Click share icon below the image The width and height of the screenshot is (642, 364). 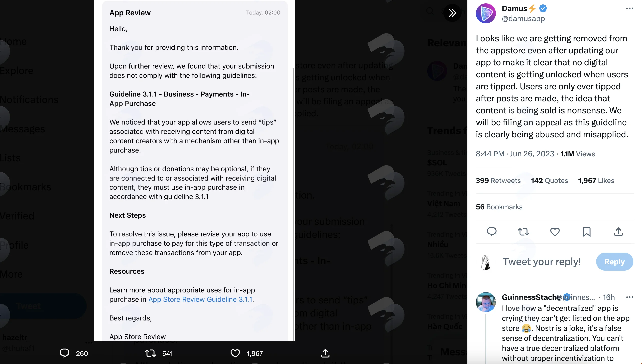tap(325, 353)
